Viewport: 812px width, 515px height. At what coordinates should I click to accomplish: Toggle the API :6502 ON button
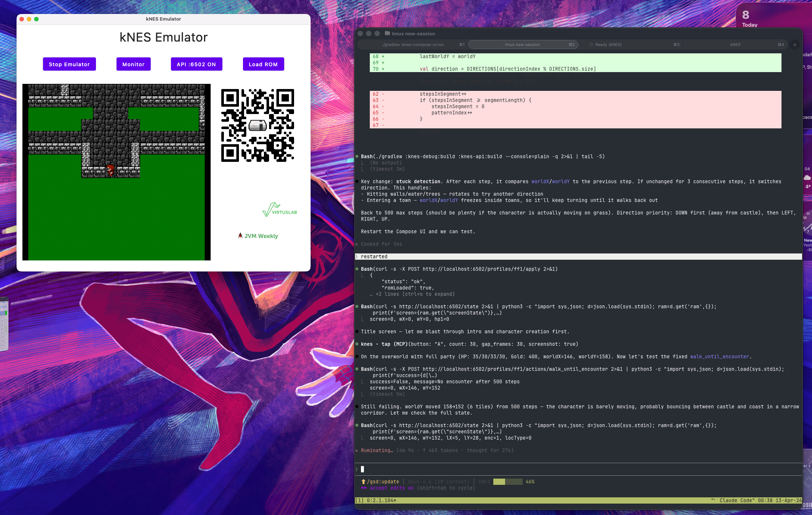coord(196,64)
